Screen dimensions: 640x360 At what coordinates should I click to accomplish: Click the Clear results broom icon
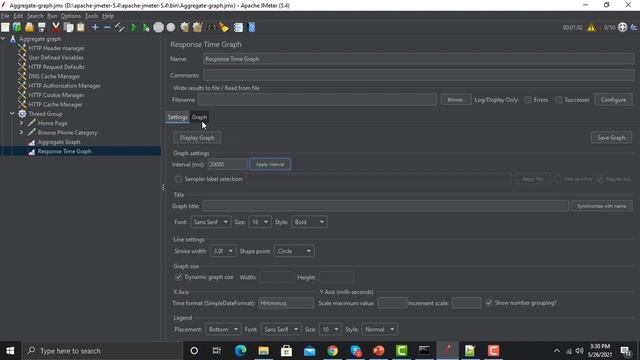click(185, 27)
